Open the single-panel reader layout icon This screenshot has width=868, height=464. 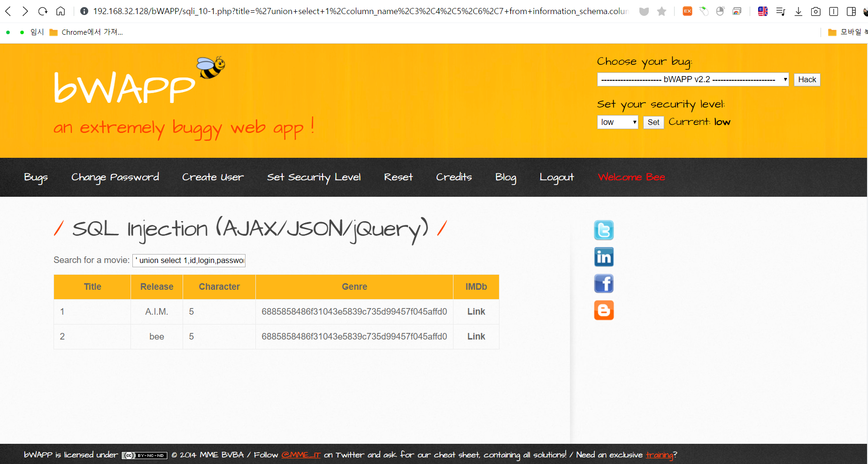834,11
